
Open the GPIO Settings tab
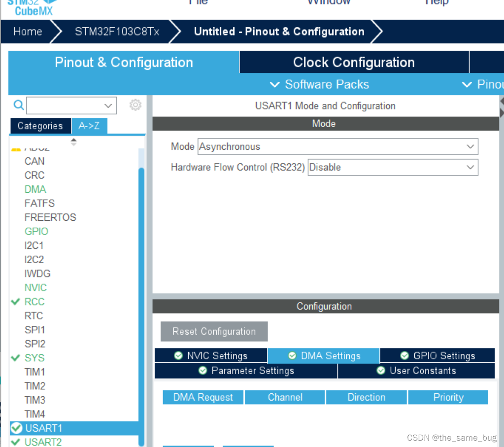(x=437, y=356)
